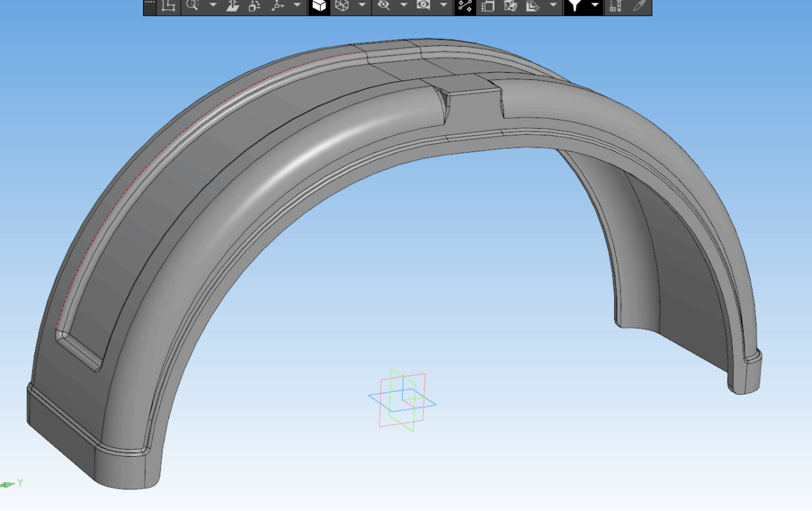Select the eyedropper tool
The image size is (812, 511).
coord(638,6)
